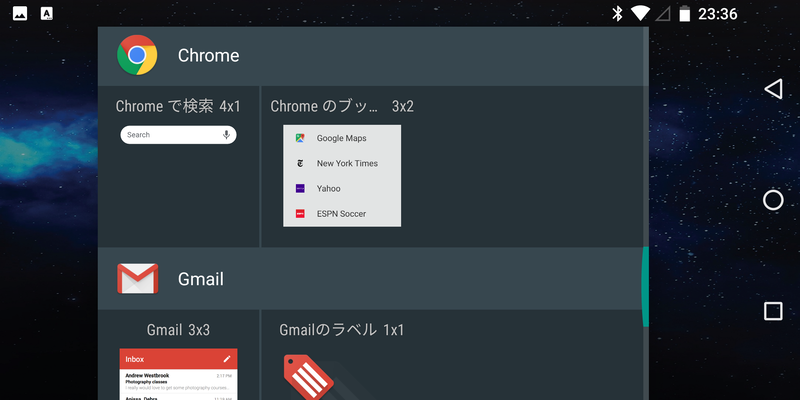Tap the Gmail envelope icon in header

pos(138,279)
